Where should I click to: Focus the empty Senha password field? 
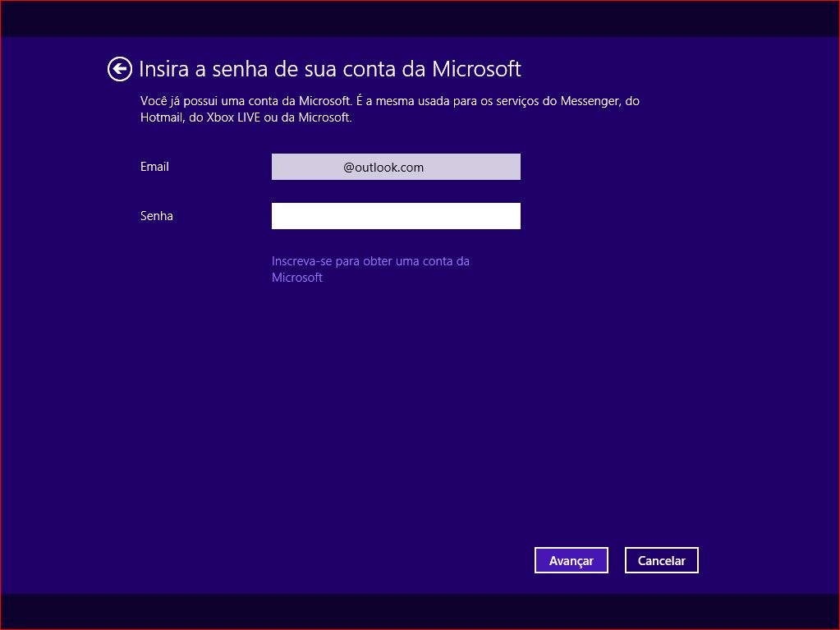(x=396, y=216)
